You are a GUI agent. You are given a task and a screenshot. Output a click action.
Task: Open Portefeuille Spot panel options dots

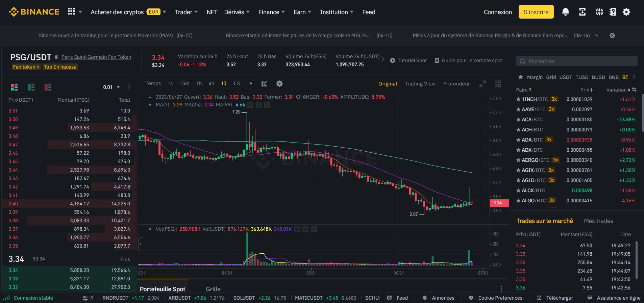501,289
